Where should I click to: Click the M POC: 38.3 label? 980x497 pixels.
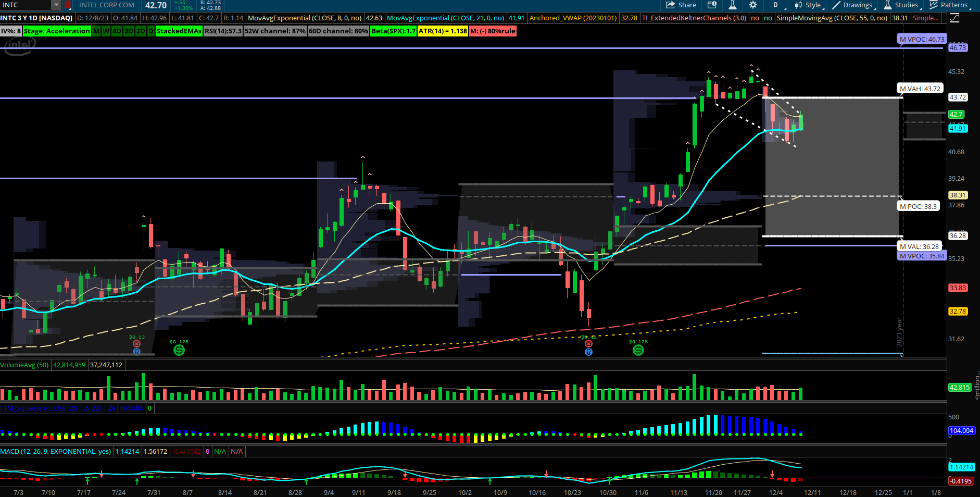point(918,206)
